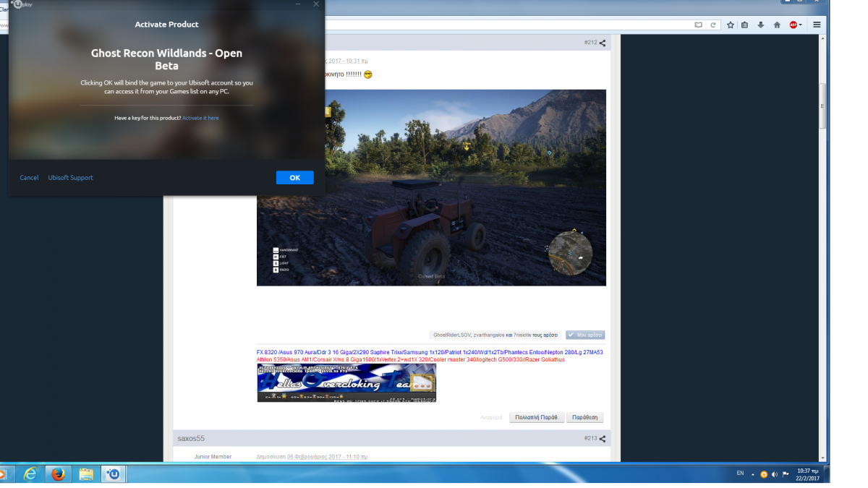
Task: Confirm activation with the OK button
Action: point(294,178)
